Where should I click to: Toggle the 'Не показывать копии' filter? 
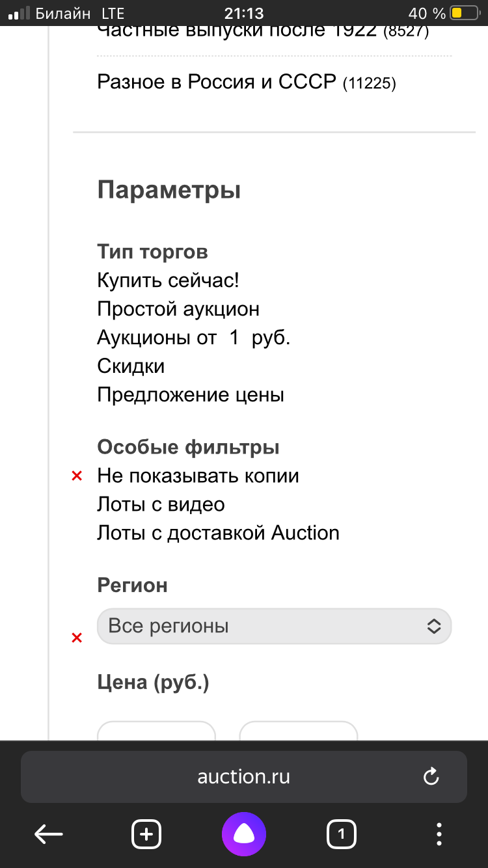coord(198,476)
